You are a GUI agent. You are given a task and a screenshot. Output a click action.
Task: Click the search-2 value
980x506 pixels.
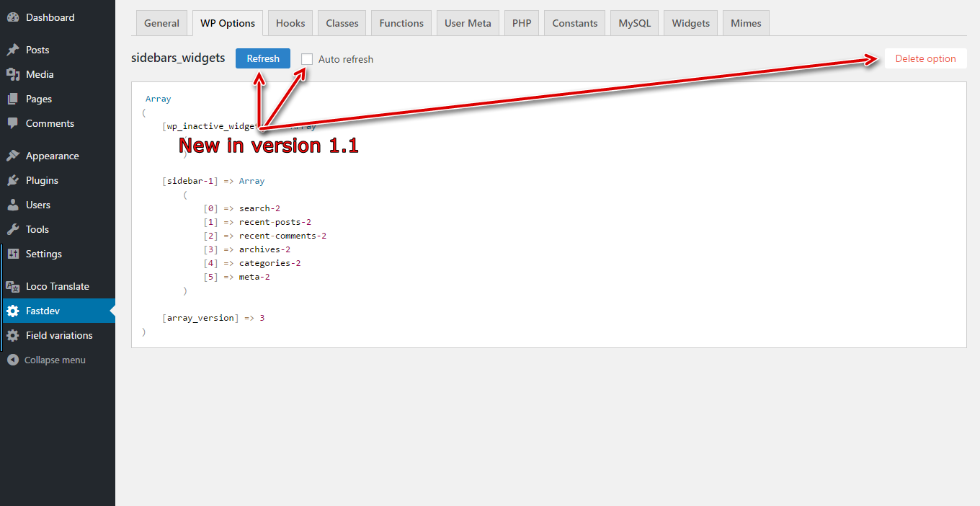259,208
